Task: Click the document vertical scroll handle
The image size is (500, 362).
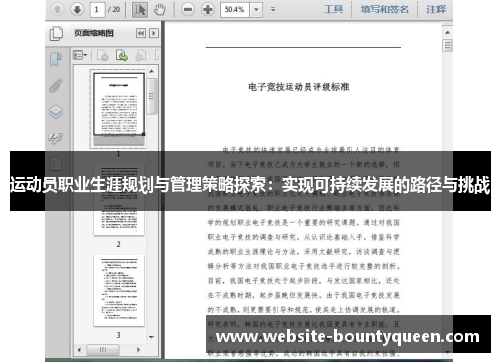Action: pos(447,45)
